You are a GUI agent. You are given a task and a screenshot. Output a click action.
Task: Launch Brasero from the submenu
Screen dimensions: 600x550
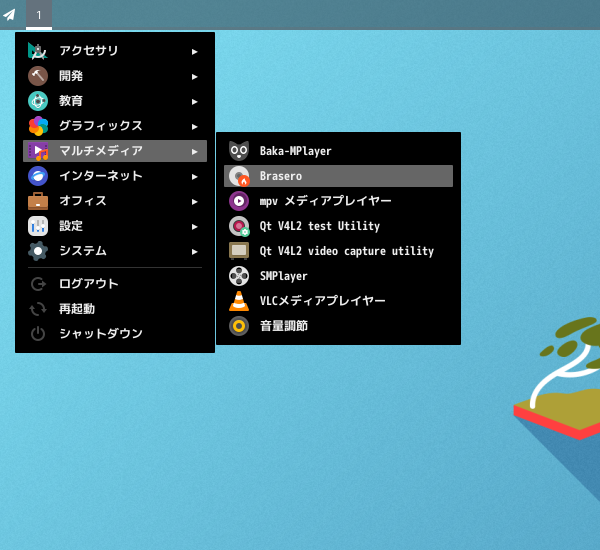pos(338,176)
